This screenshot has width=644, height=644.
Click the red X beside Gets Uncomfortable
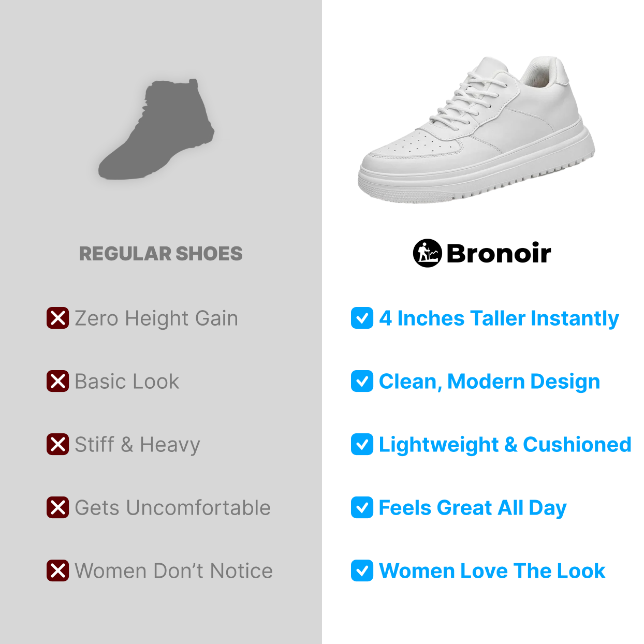coord(57,507)
